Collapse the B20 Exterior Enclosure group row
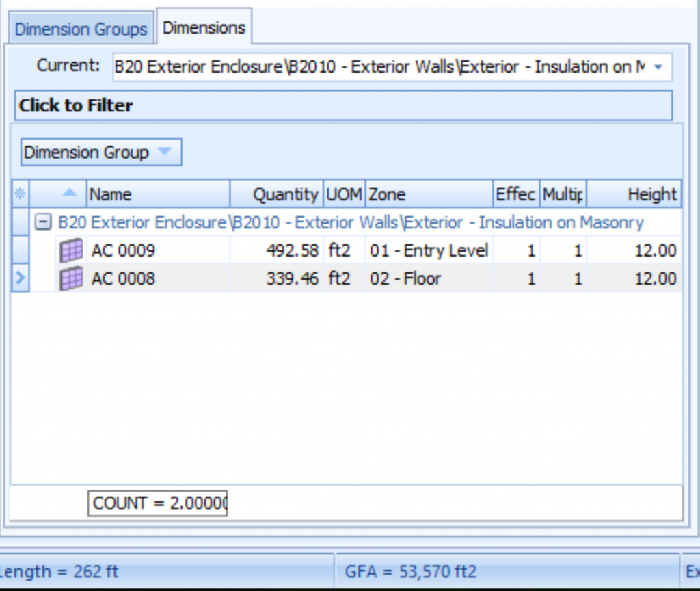This screenshot has height=591, width=700. (x=43, y=222)
